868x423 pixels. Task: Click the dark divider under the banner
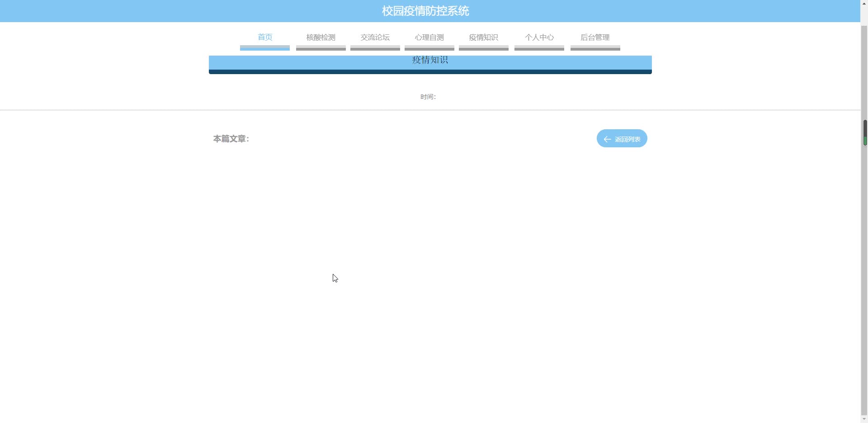429,70
